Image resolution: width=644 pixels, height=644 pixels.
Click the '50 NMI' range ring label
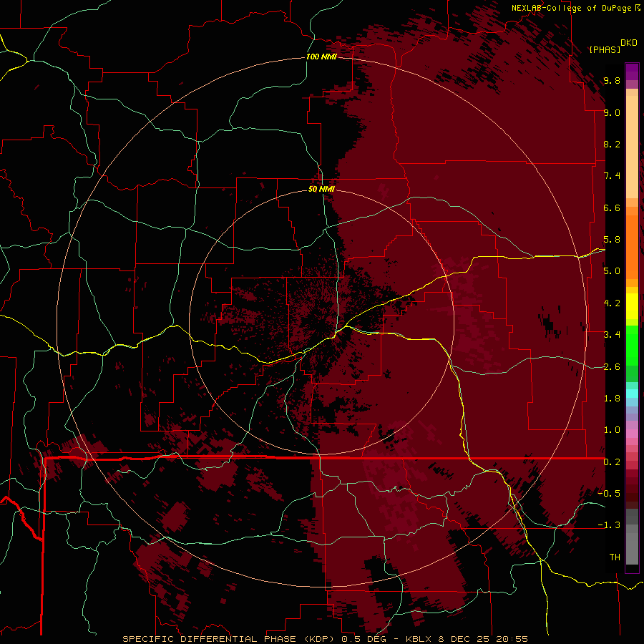[321, 189]
